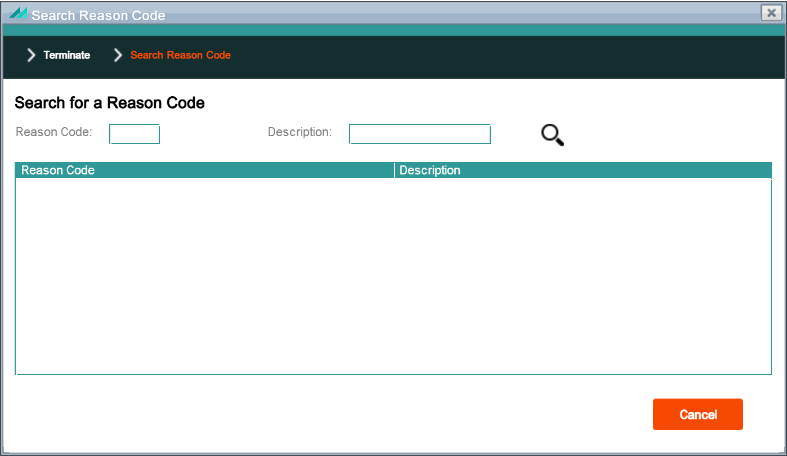Go back to the Terminate breadcrumb
This screenshot has height=456, width=787.
(67, 55)
